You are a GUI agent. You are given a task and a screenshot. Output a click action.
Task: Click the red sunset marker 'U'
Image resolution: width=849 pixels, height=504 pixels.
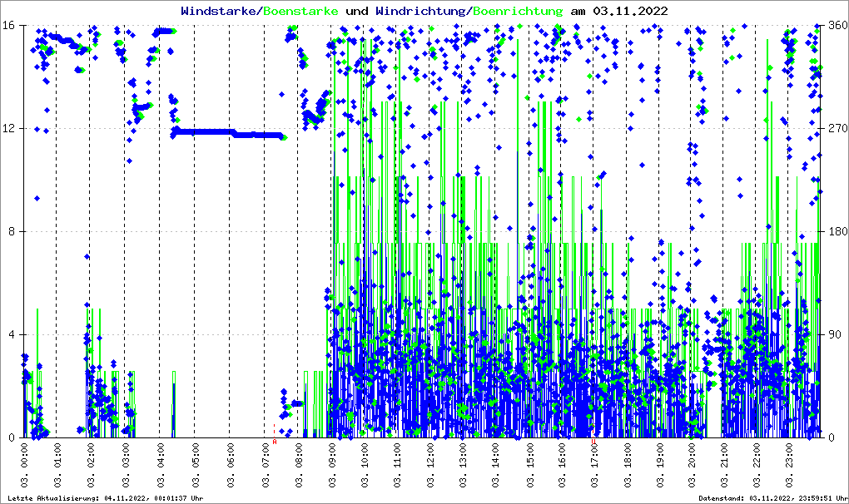[x=594, y=442]
